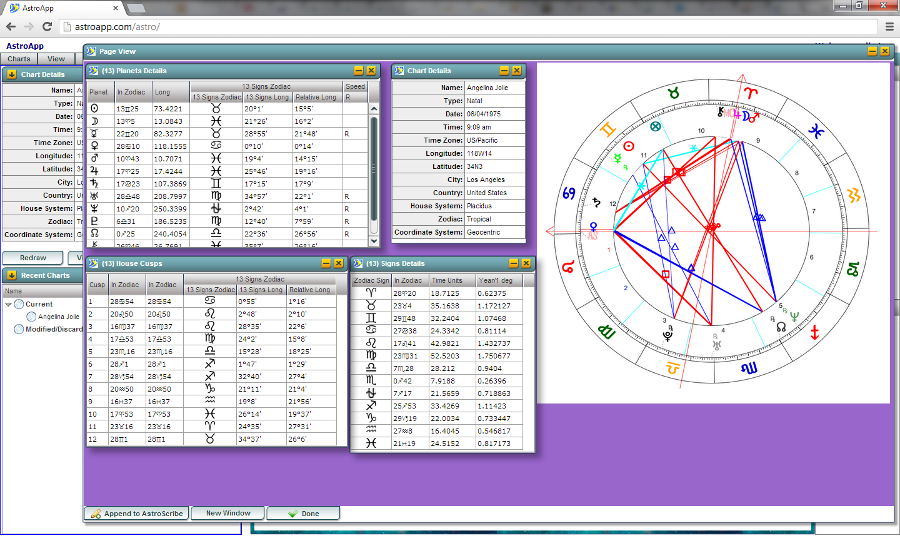Screen dimensions: 900x538
Task: Click the Redraw button
Action: (33, 258)
